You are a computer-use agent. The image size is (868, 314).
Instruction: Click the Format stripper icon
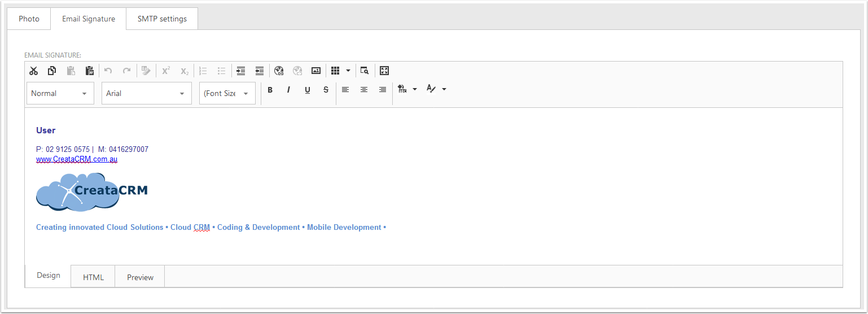click(x=146, y=71)
